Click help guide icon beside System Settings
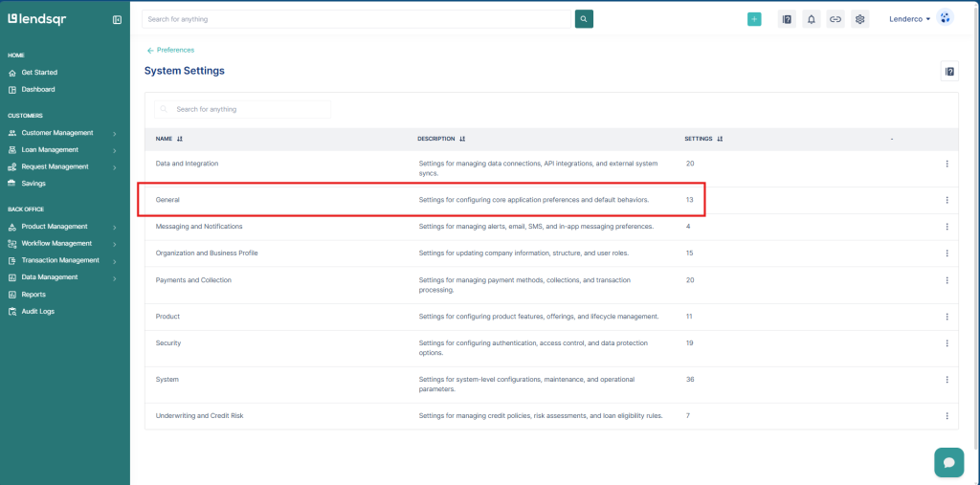This screenshot has width=980, height=485. 949,71
